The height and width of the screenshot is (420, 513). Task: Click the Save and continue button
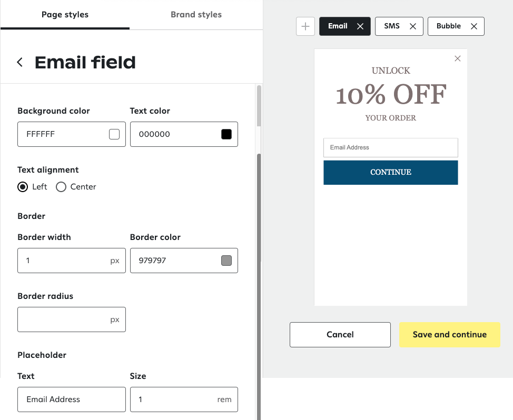pos(449,334)
